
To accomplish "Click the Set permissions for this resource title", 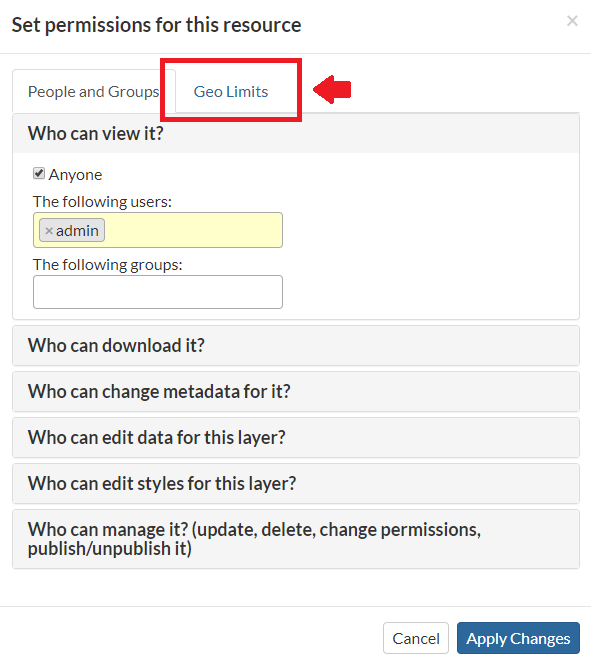I will (x=156, y=25).
